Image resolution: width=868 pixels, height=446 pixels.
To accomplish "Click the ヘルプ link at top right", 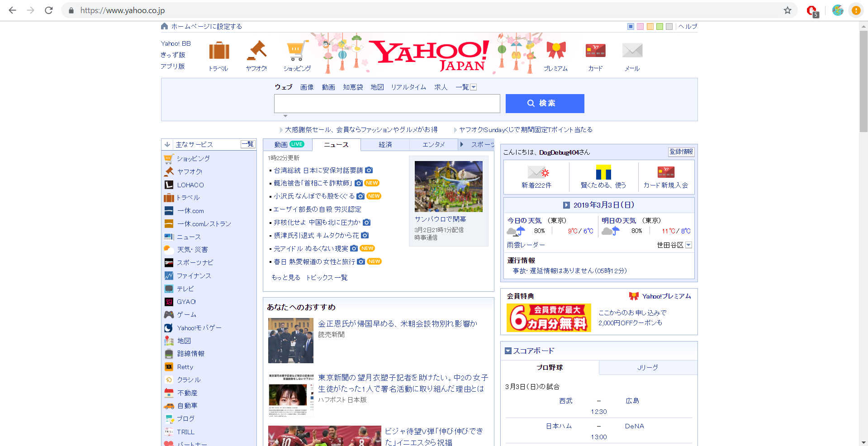I will click(x=688, y=26).
